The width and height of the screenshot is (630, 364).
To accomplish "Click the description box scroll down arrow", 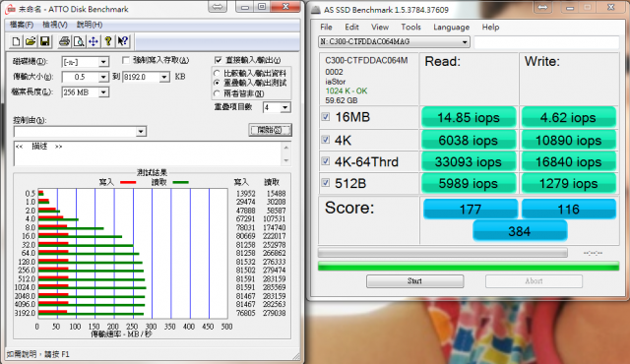I will tap(286, 160).
